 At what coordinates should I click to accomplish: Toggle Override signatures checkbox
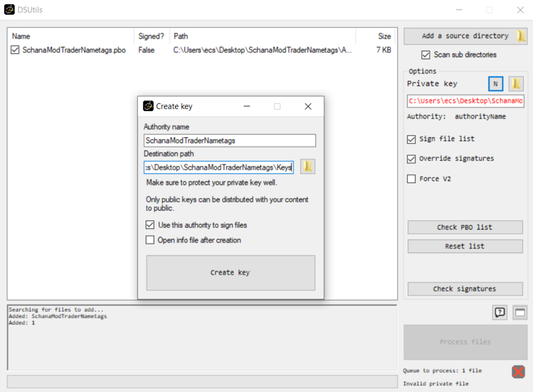[411, 158]
